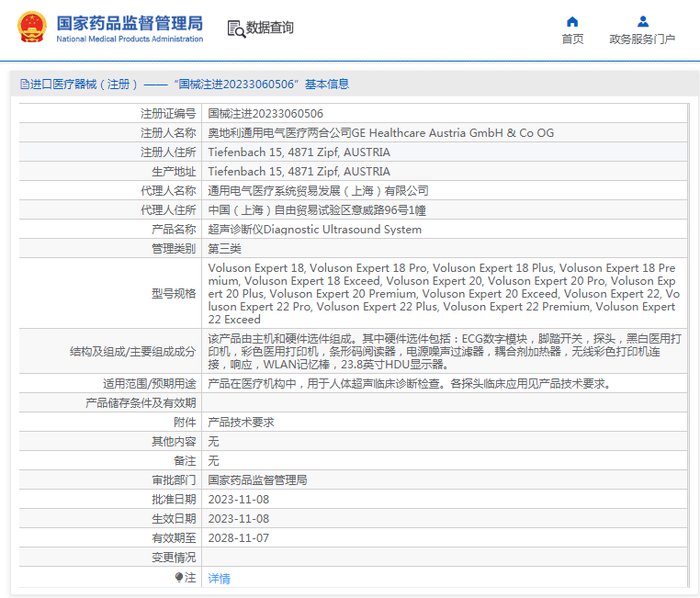Click the 注册证编号 label

coord(168,113)
